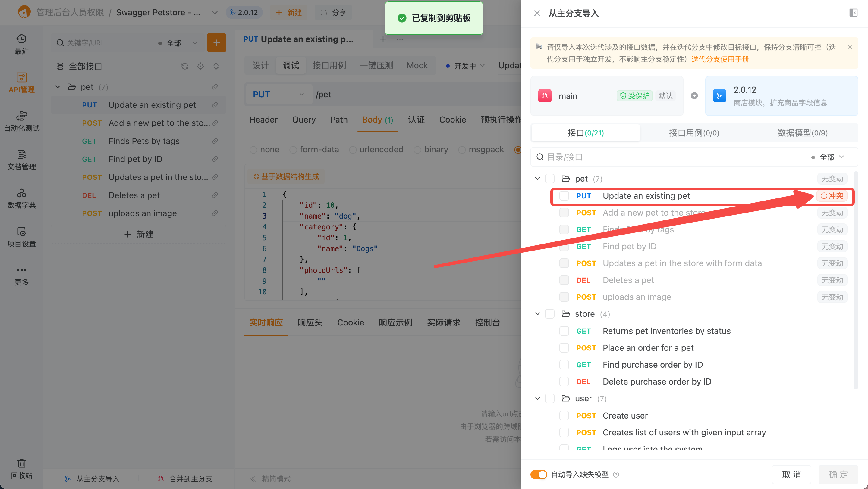Toggle 自动导入缺失模型 switch
The image size is (868, 489).
point(539,475)
